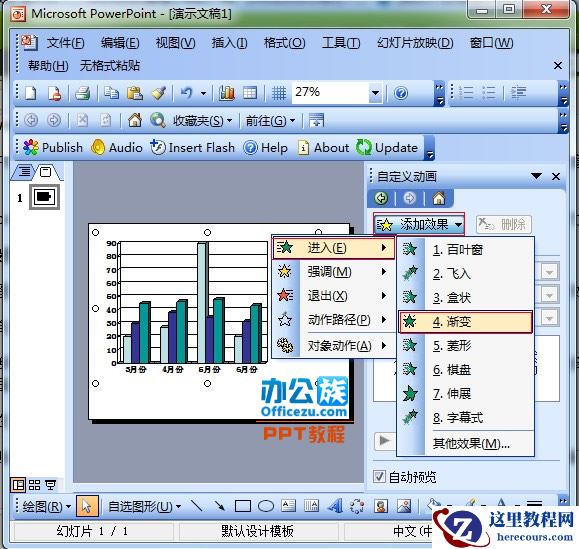Click the task pane Back arrow

pos(381,198)
